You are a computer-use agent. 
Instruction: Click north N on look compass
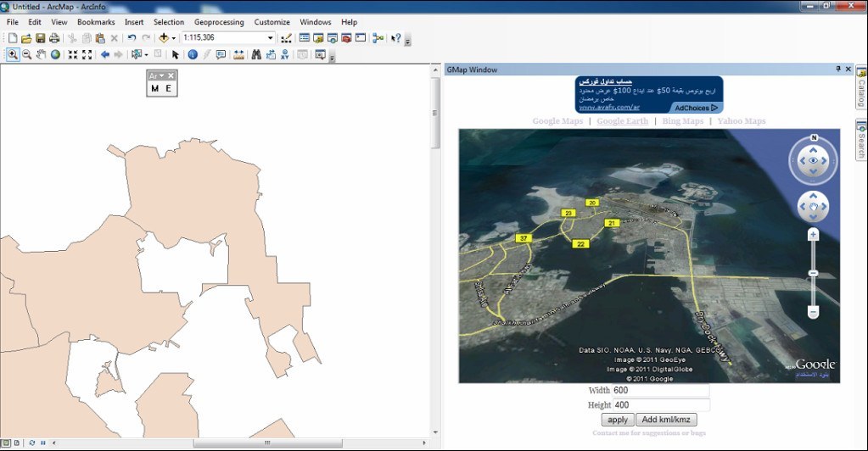(x=814, y=138)
